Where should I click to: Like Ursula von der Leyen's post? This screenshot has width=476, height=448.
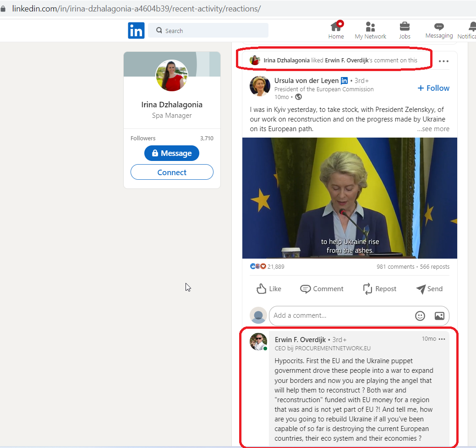(268, 289)
